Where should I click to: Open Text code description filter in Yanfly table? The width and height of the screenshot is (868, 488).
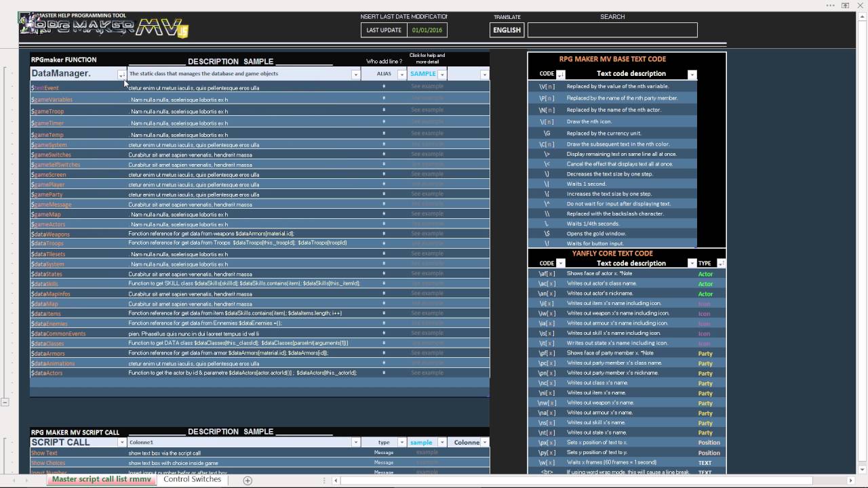click(x=692, y=263)
